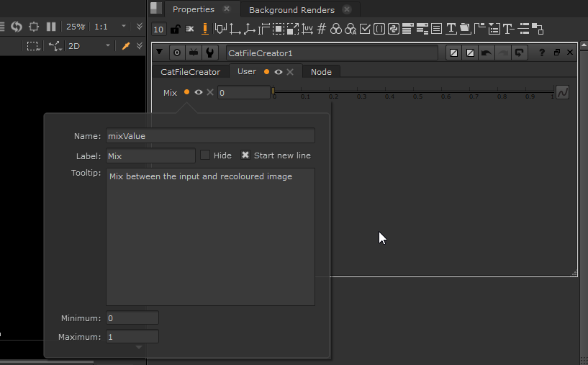Enable the Hide checkbox
This screenshot has height=365, width=588.
(x=205, y=156)
